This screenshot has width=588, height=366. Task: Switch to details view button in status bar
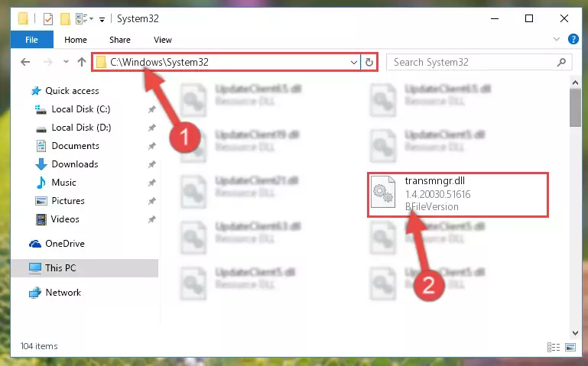[x=554, y=347]
